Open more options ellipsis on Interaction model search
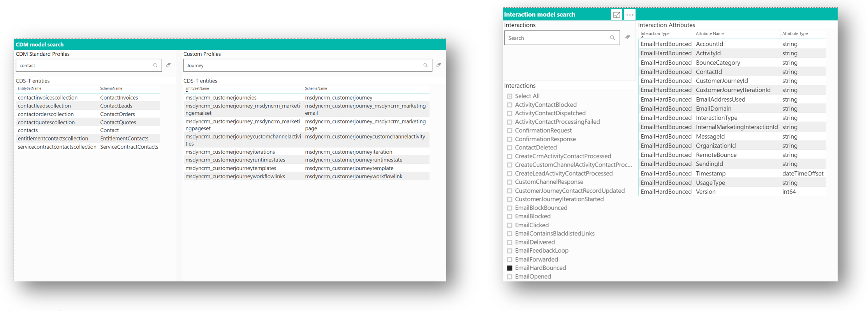This screenshot has width=868, height=311. coord(630,15)
